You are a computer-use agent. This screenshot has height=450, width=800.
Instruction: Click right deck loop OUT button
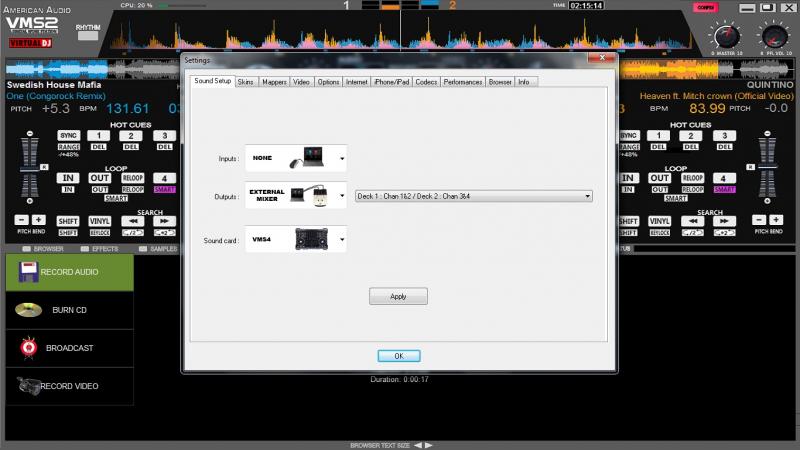tap(659, 178)
